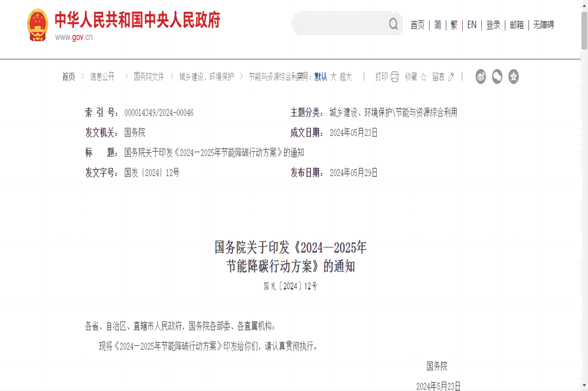Set font size to 默认
Image resolution: width=588 pixels, height=391 pixels.
(x=321, y=77)
